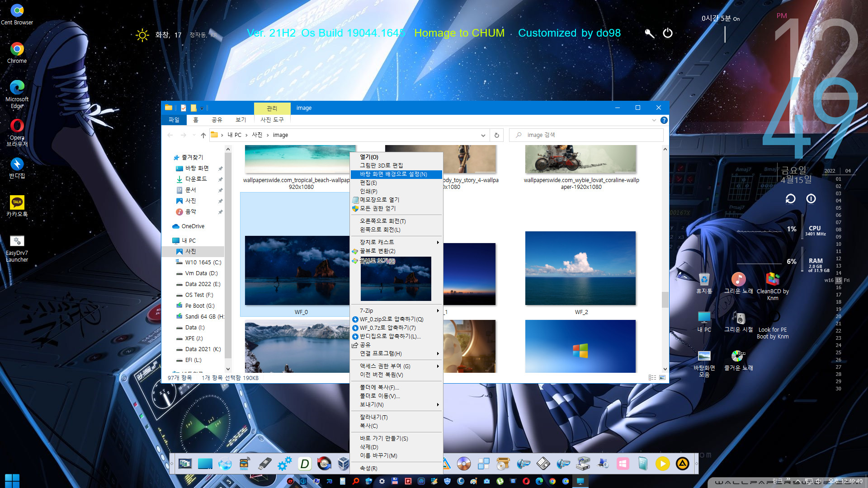The width and height of the screenshot is (868, 488).
Task: Open the 보기 ribbon tab
Action: pyautogui.click(x=241, y=120)
